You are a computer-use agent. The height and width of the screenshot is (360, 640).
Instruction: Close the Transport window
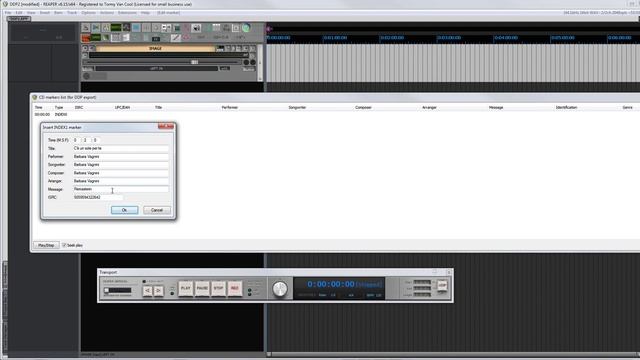pyautogui.click(x=449, y=272)
